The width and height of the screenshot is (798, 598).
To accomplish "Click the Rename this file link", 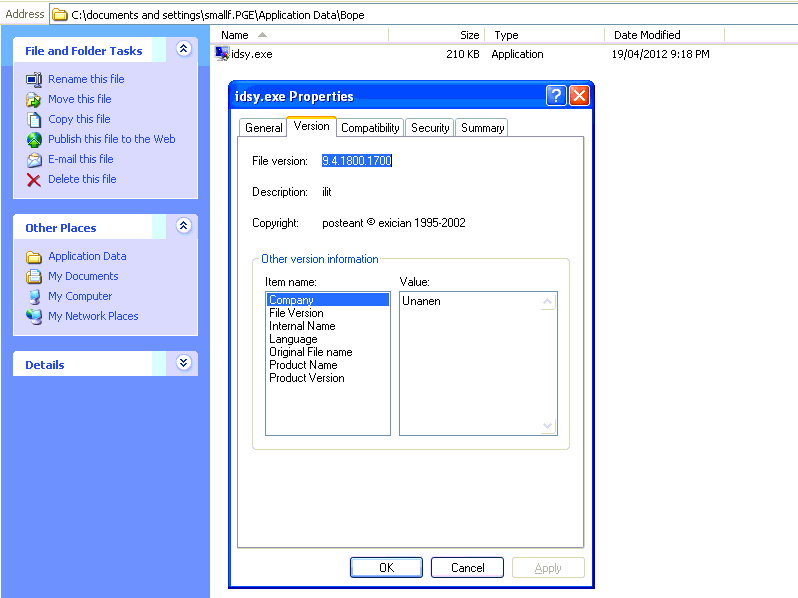I will coord(86,79).
